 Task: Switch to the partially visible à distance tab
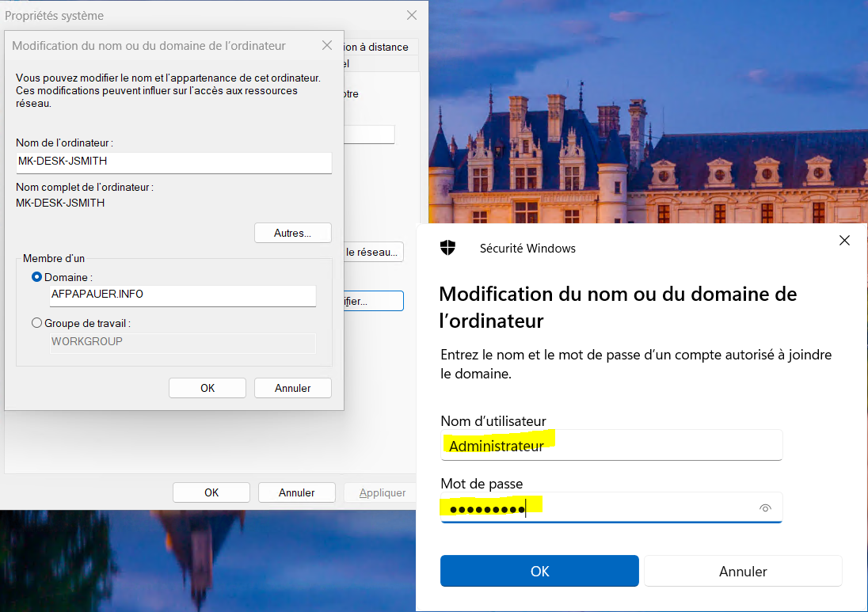378,47
